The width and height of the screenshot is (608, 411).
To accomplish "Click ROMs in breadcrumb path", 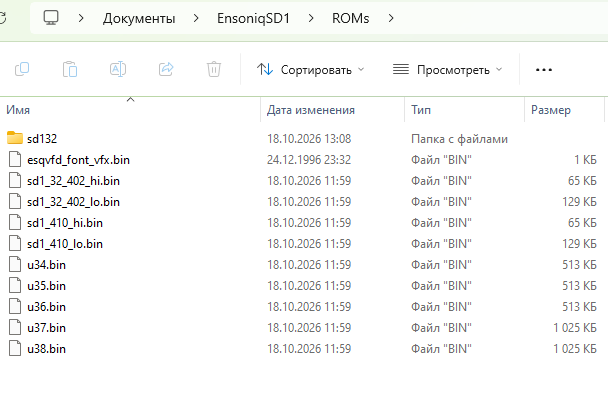I will [351, 18].
